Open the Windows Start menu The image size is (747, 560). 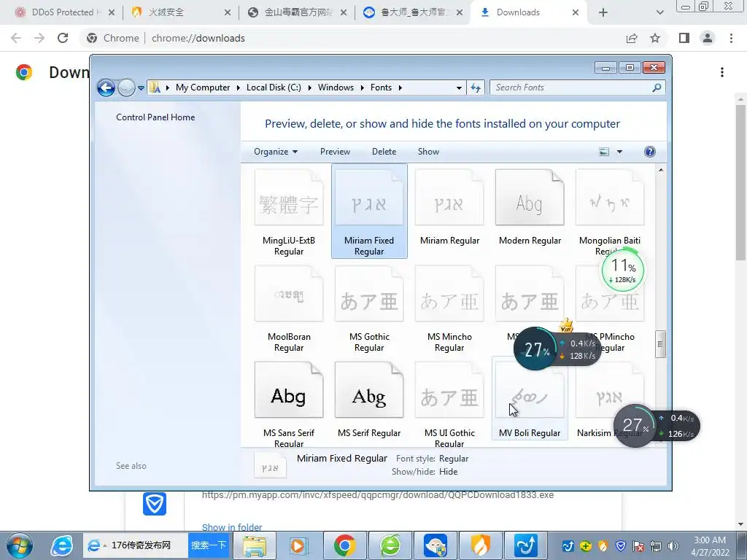[20, 545]
